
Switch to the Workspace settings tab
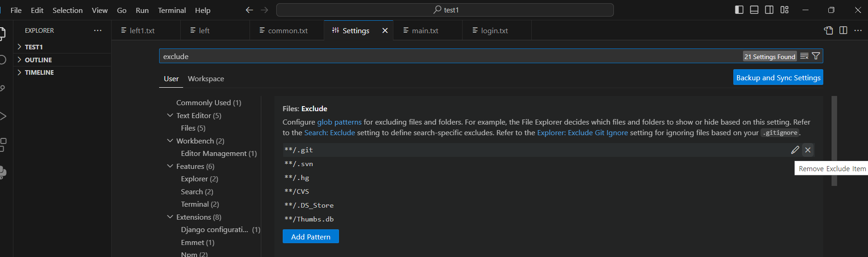point(206,79)
